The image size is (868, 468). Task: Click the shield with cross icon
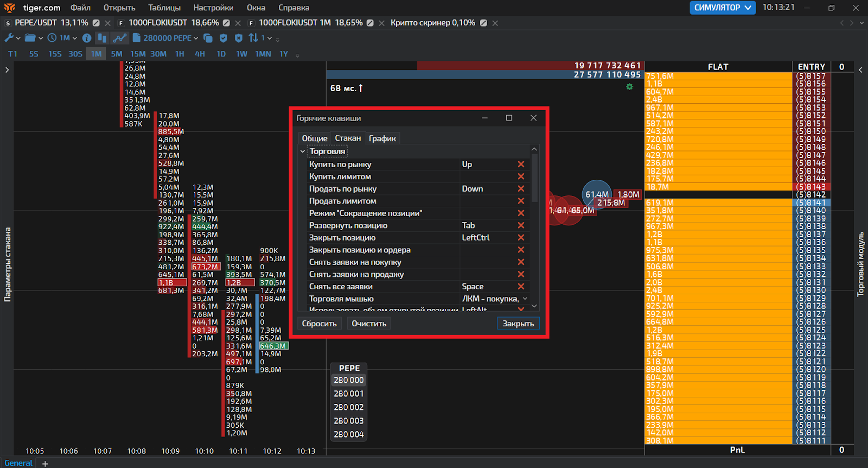238,38
